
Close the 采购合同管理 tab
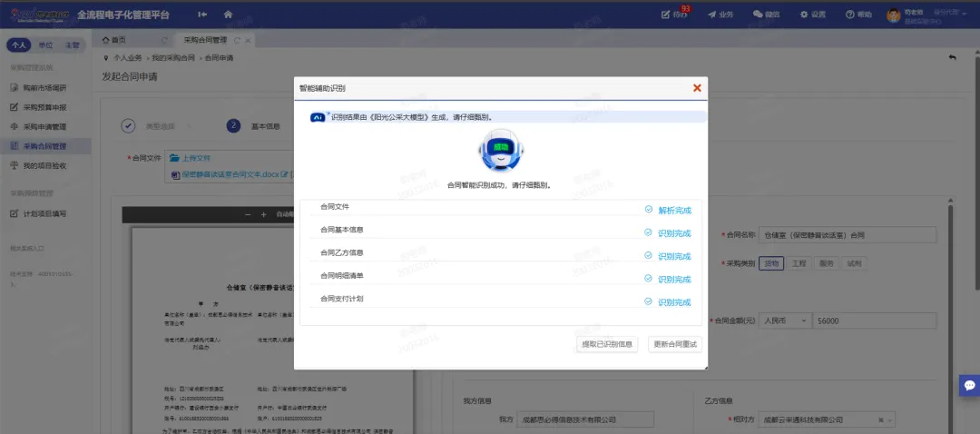pos(248,41)
